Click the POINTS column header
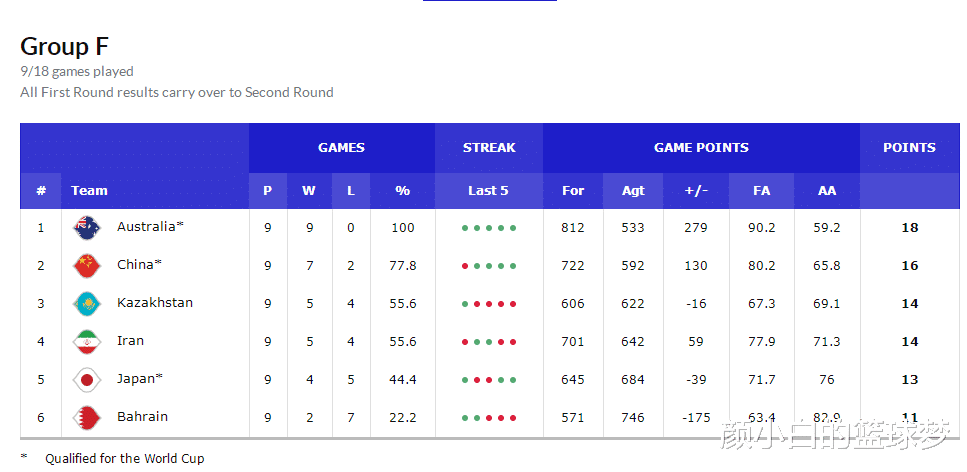 910,148
